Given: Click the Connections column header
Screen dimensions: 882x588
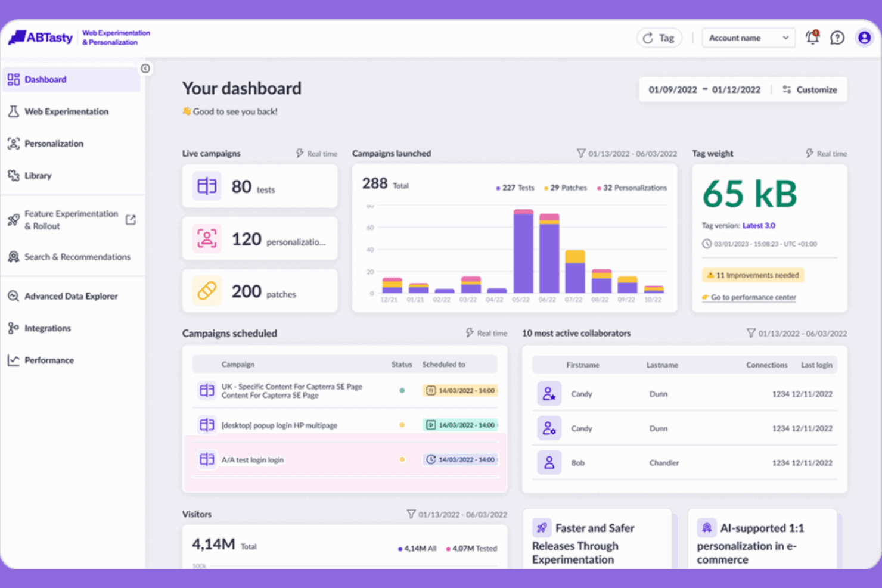Looking at the screenshot, I should [766, 365].
